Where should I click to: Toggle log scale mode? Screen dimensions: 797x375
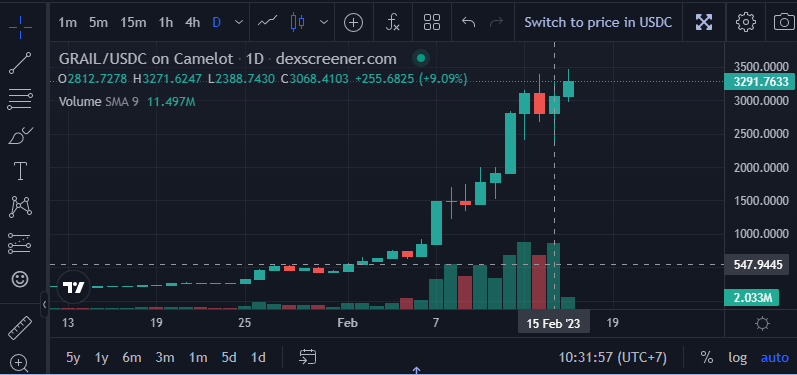(x=737, y=358)
